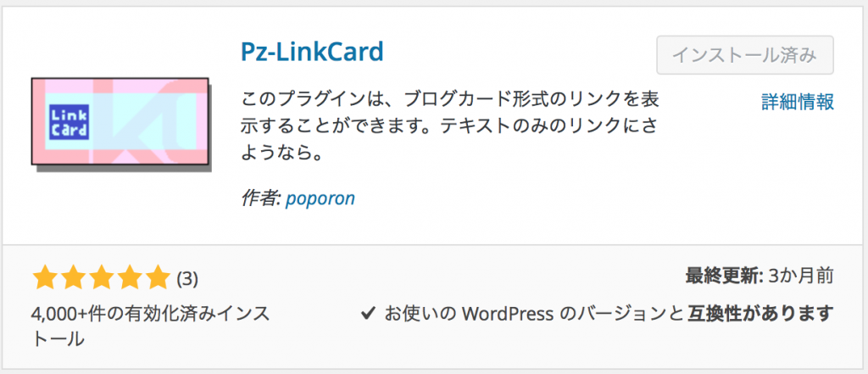Click the compatibility checkmark icon

coord(368,314)
